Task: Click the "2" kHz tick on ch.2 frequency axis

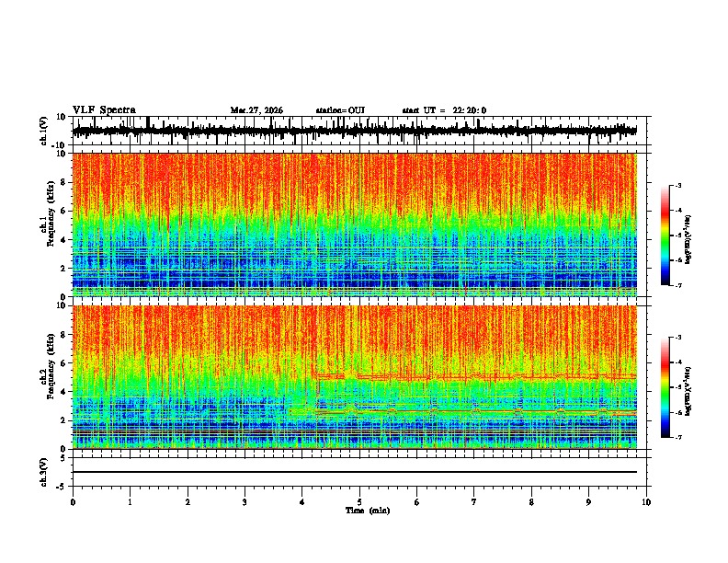Action: click(x=63, y=420)
